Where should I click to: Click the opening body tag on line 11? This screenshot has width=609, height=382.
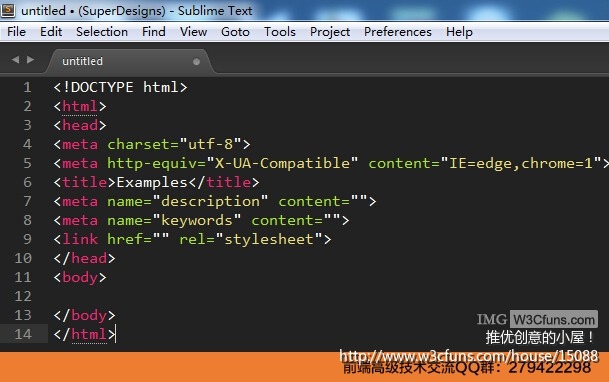(x=80, y=278)
